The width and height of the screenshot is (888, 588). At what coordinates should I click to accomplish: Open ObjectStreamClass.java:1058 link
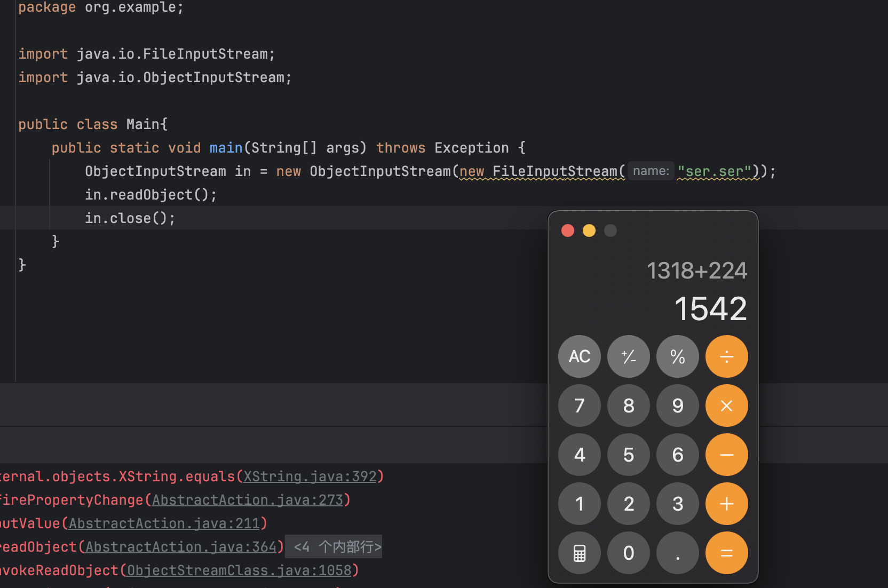[x=239, y=570]
